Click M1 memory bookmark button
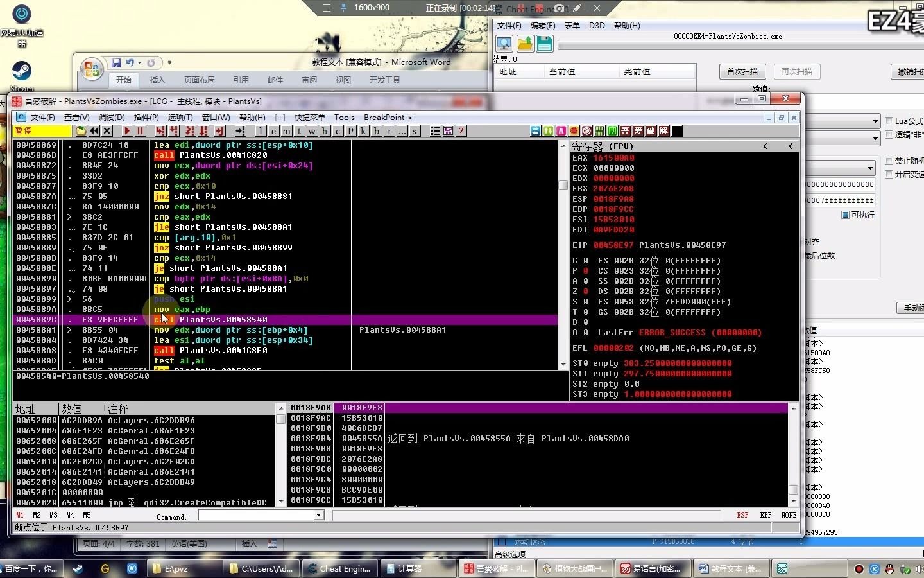Viewport: 924px width, 578px height. click(20, 515)
